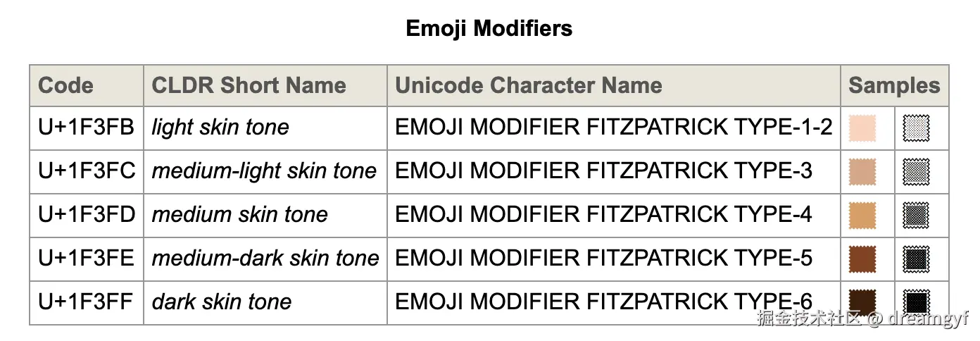Pick the medium skin tone color swatch

click(862, 215)
